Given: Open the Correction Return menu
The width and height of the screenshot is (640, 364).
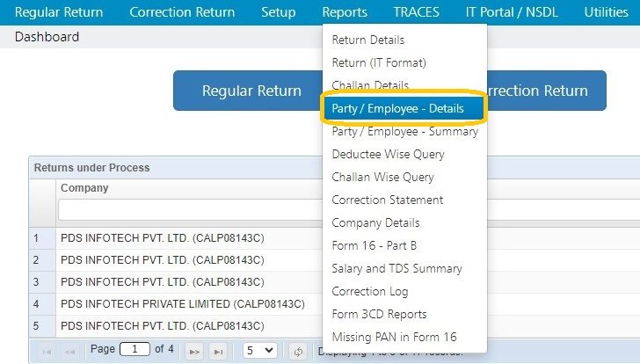Looking at the screenshot, I should pos(182,12).
